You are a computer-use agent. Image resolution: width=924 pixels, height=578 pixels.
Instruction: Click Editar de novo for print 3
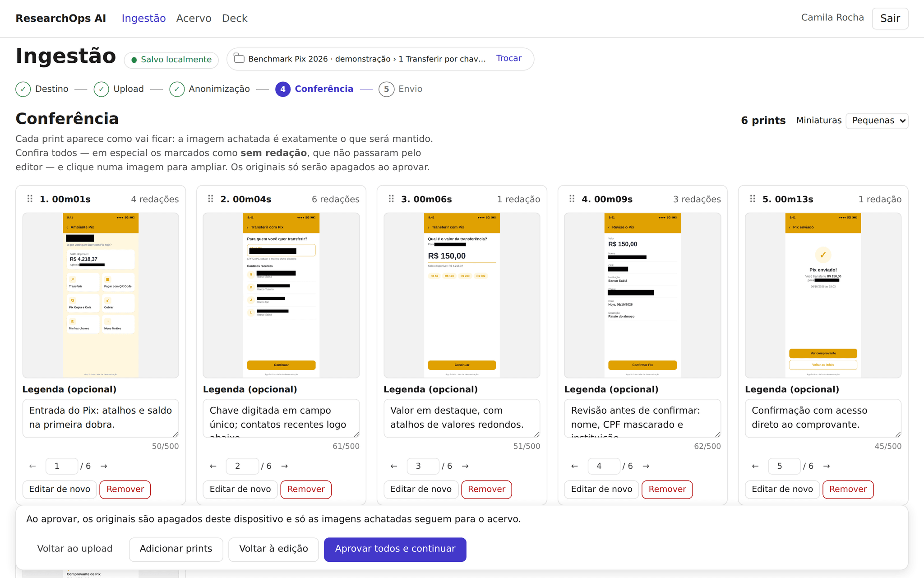coord(421,489)
